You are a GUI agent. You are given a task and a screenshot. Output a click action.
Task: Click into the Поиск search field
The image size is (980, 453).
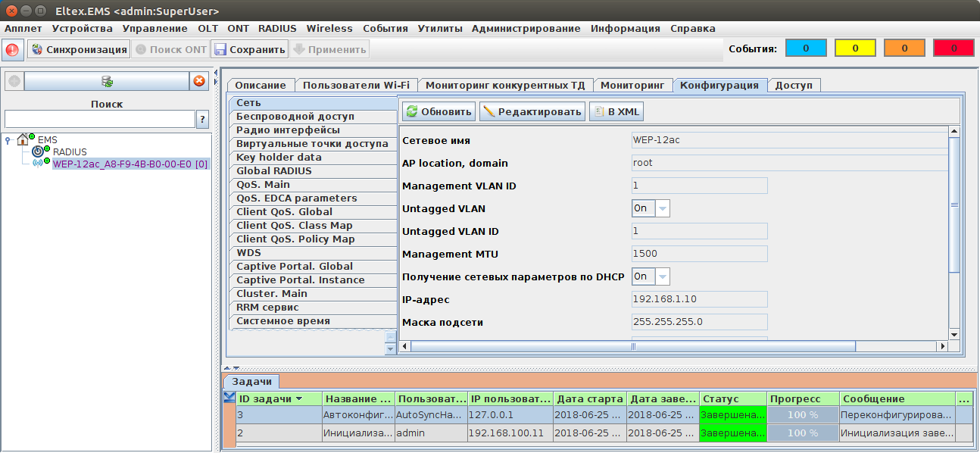click(99, 119)
